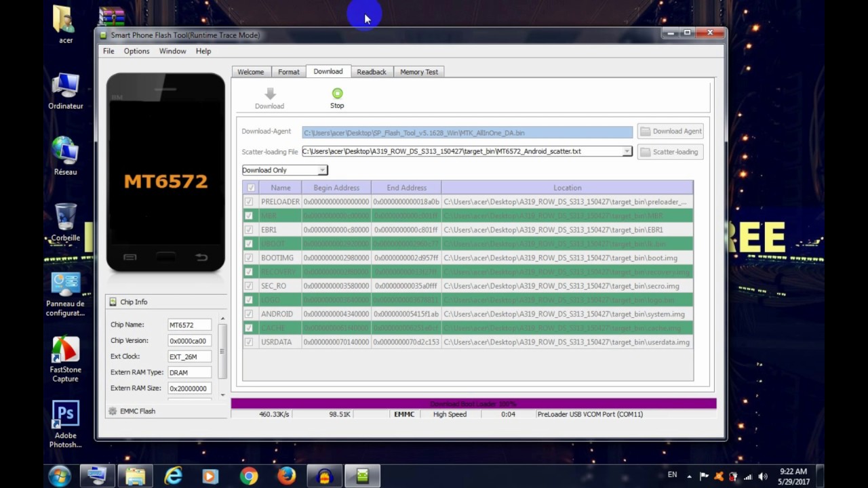Click the taskbar clock showing 9:22 AM
The height and width of the screenshot is (488, 868).
pyautogui.click(x=793, y=476)
